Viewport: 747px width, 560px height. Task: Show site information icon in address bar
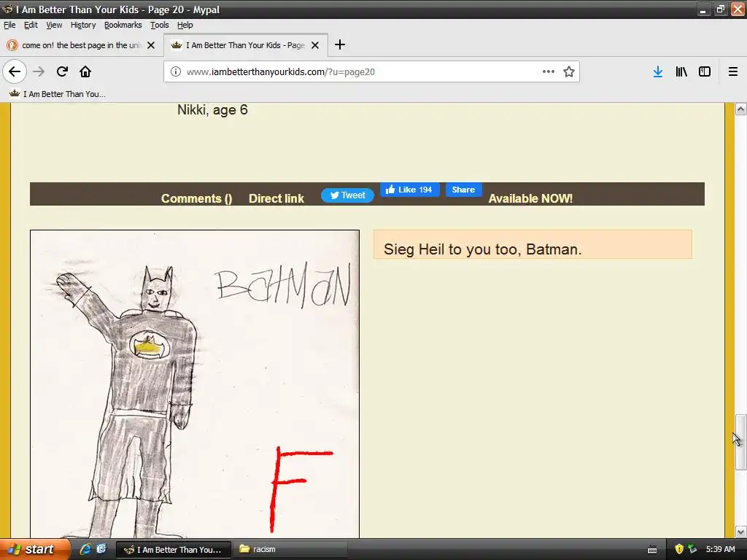(176, 72)
